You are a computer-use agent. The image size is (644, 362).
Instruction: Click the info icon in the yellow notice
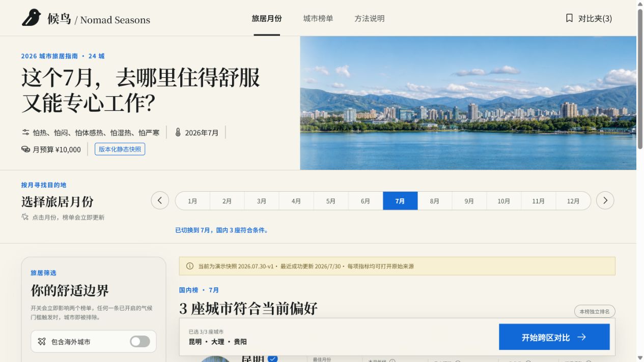pyautogui.click(x=190, y=266)
